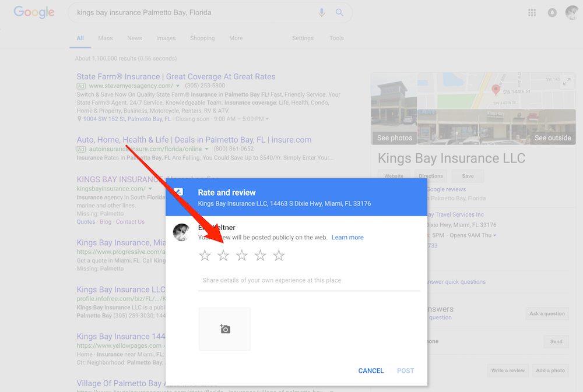Screen dimensions: 583x392
Task: Open Google account profile picture
Action: (573, 12)
